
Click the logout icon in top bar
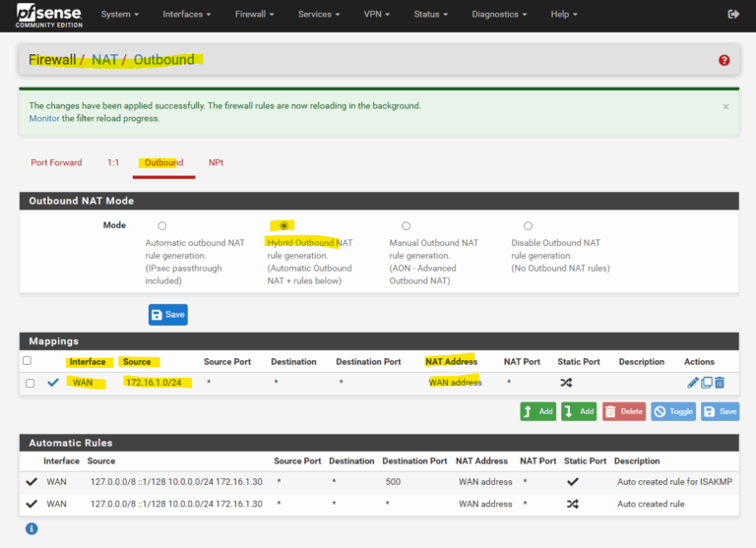(732, 15)
